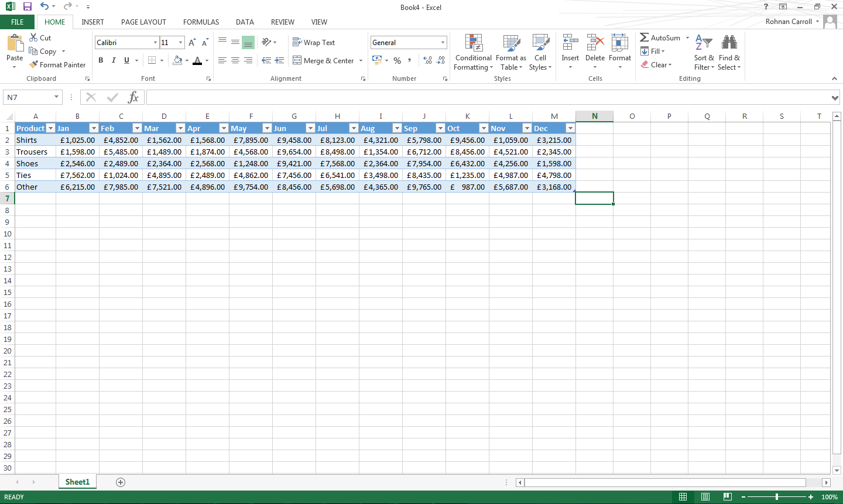Increase font size with the larger A icon

[x=192, y=43]
